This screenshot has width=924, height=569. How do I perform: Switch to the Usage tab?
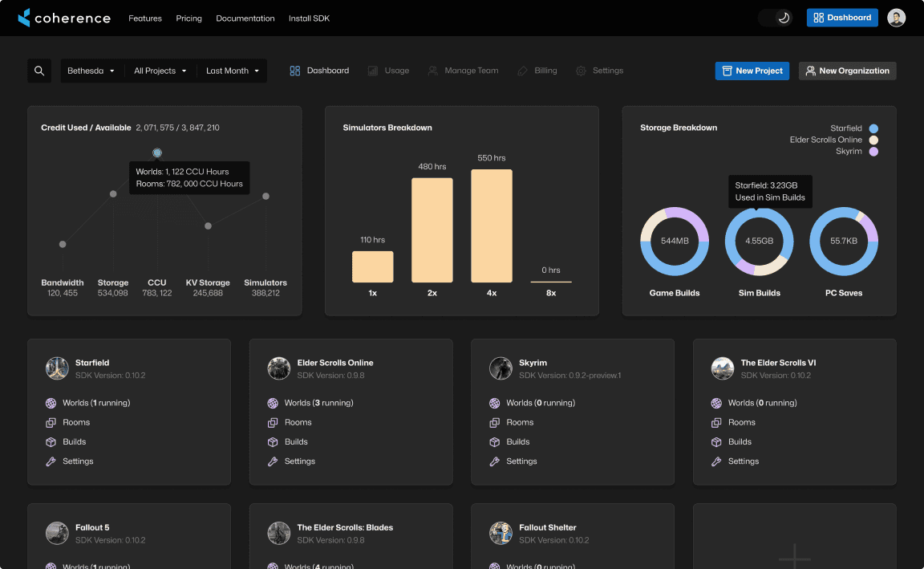coord(388,71)
